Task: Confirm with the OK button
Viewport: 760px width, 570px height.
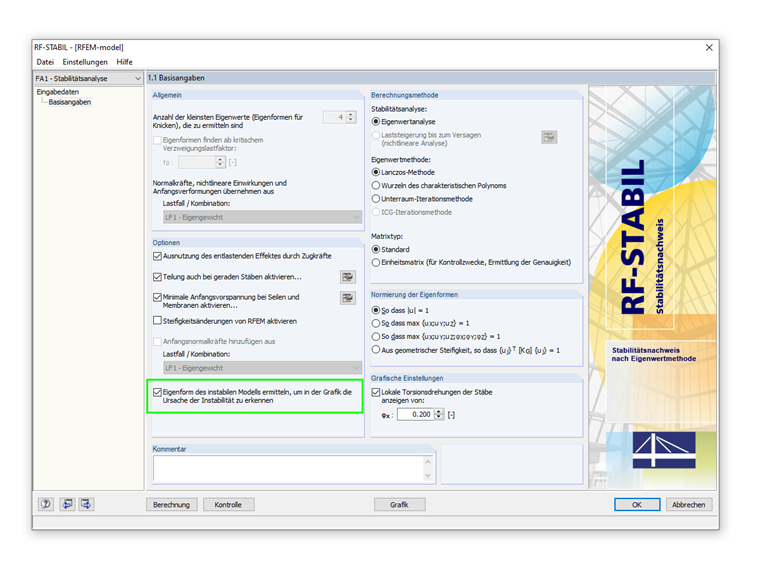Action: [x=637, y=505]
